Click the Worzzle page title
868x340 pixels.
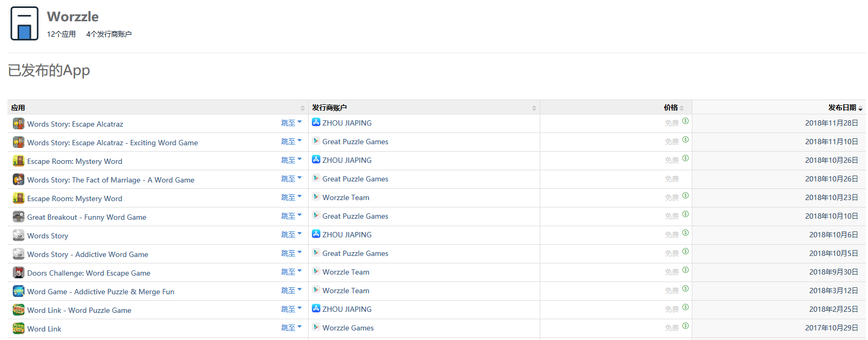pyautogui.click(x=73, y=16)
